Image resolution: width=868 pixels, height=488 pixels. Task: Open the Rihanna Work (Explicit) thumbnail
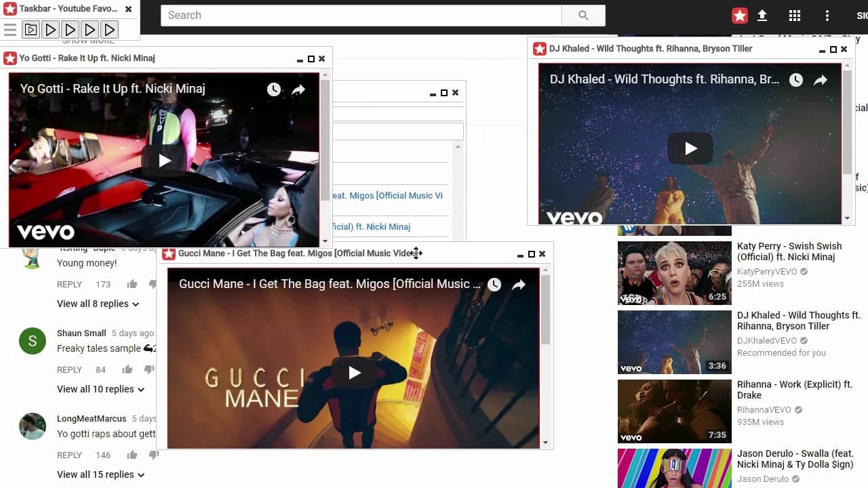675,411
